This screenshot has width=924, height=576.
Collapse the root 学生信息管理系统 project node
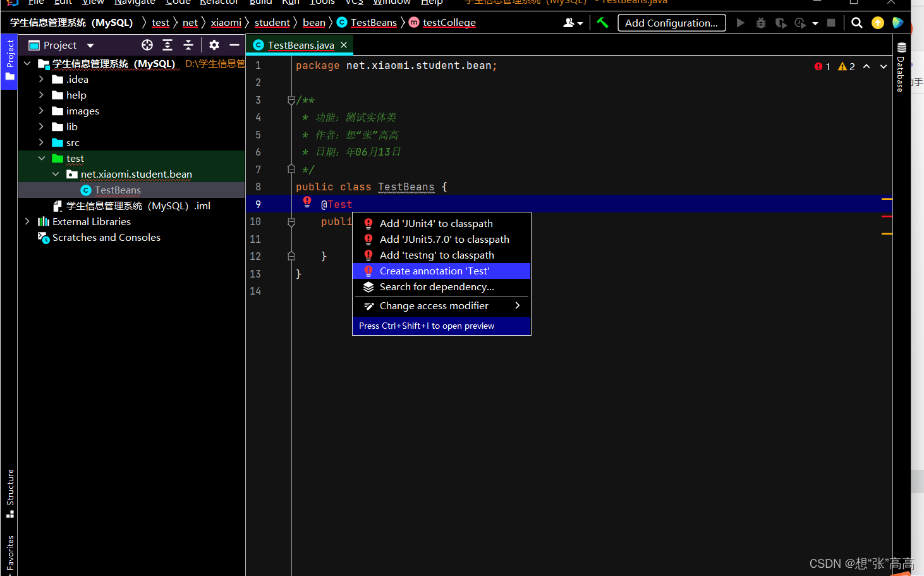27,63
